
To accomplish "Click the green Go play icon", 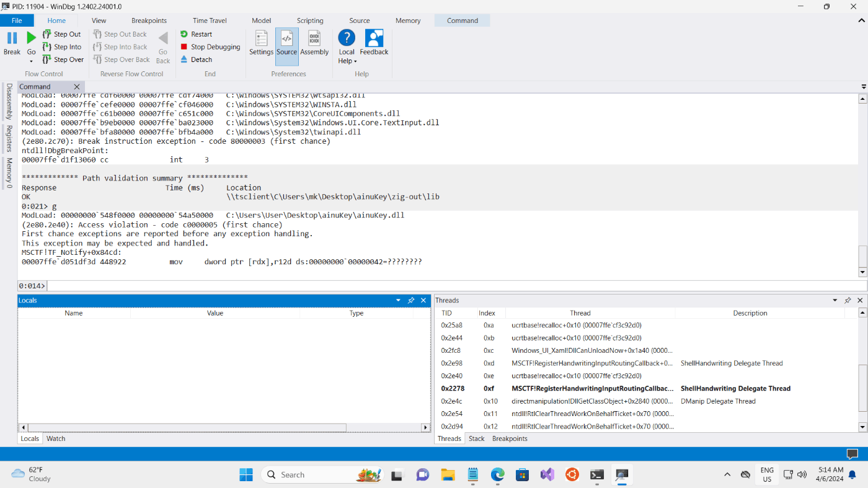I will pos(31,38).
